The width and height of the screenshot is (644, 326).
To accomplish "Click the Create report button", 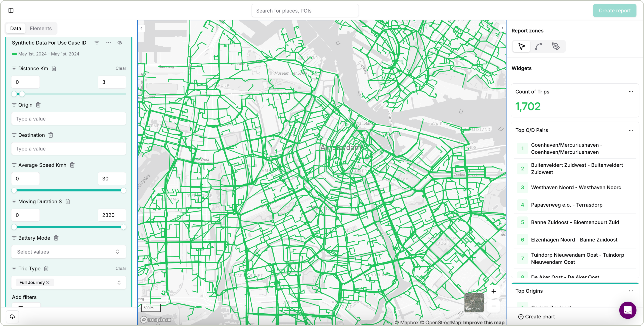I will pyautogui.click(x=614, y=11).
